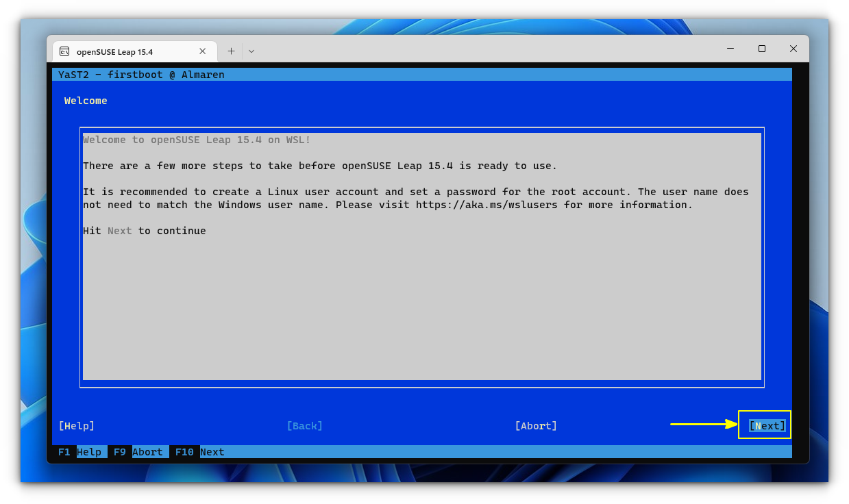Click the terminal icon on the tab

point(64,51)
